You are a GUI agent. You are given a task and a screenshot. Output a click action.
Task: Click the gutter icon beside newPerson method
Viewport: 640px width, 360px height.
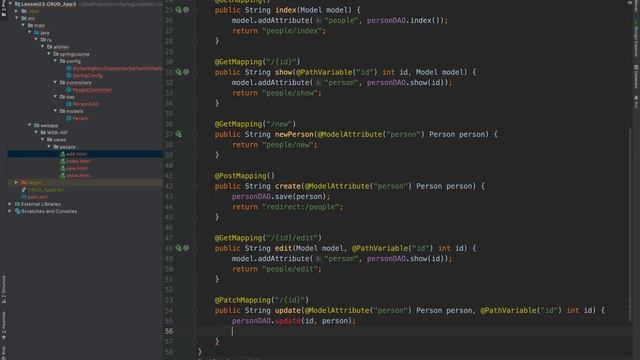[x=178, y=134]
